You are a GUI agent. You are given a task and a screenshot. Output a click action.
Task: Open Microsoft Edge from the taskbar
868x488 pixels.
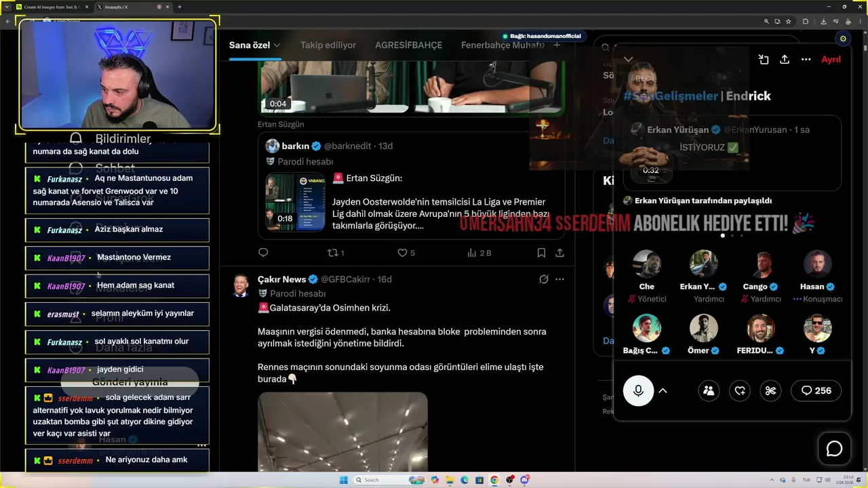click(465, 480)
